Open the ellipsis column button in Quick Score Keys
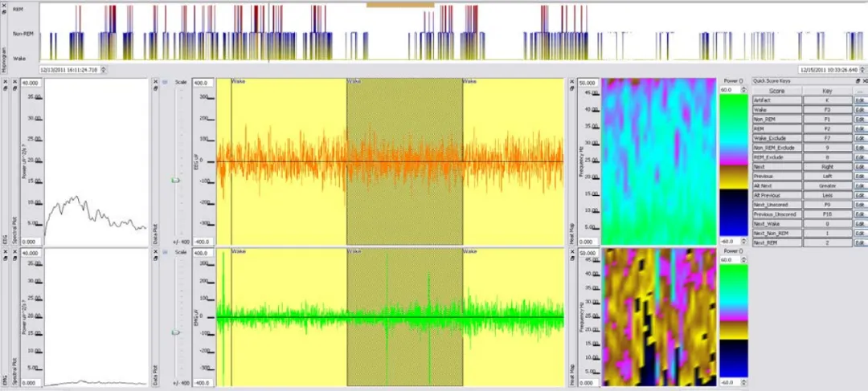This screenshot has height=391, width=868. 860,91
